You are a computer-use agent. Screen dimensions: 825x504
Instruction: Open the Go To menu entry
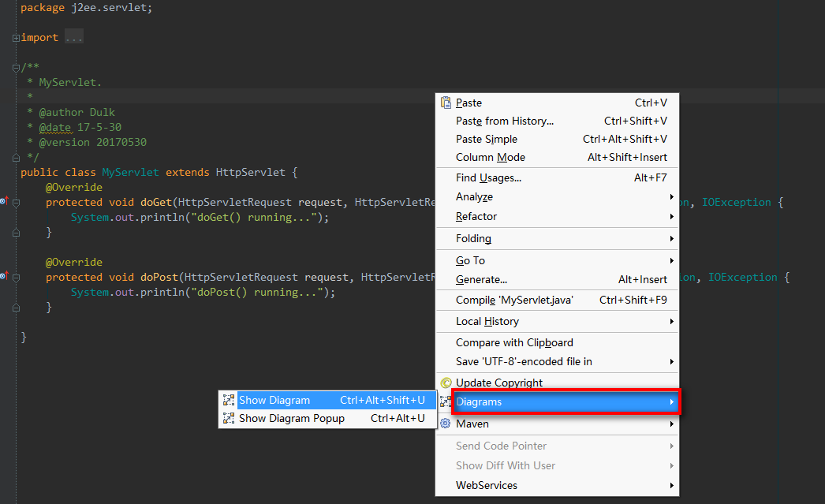click(557, 260)
